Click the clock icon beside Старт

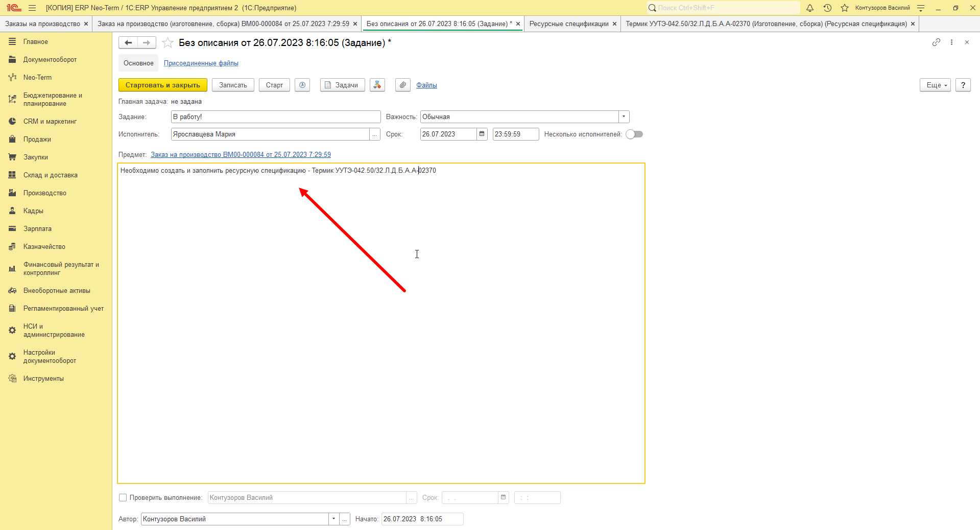tap(302, 85)
